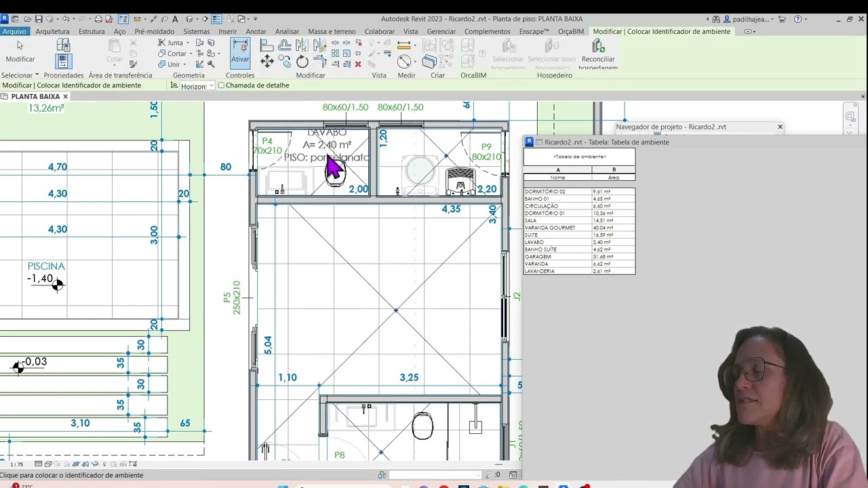868x488 pixels.
Task: Close the Navegador de projeto panel
Action: click(780, 127)
